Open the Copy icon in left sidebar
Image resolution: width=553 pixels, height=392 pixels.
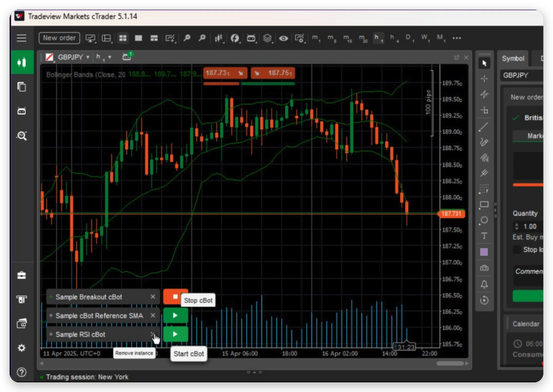point(22,87)
